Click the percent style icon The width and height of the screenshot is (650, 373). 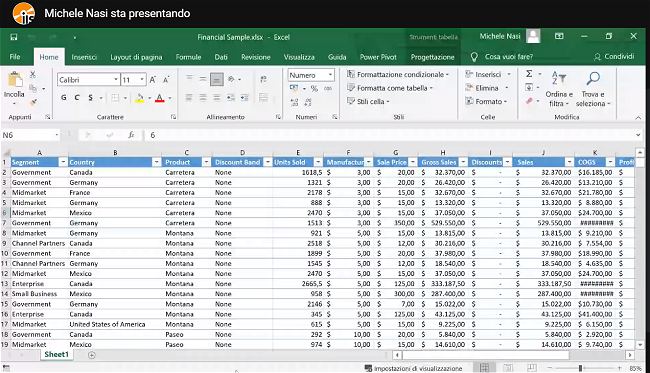coord(314,89)
